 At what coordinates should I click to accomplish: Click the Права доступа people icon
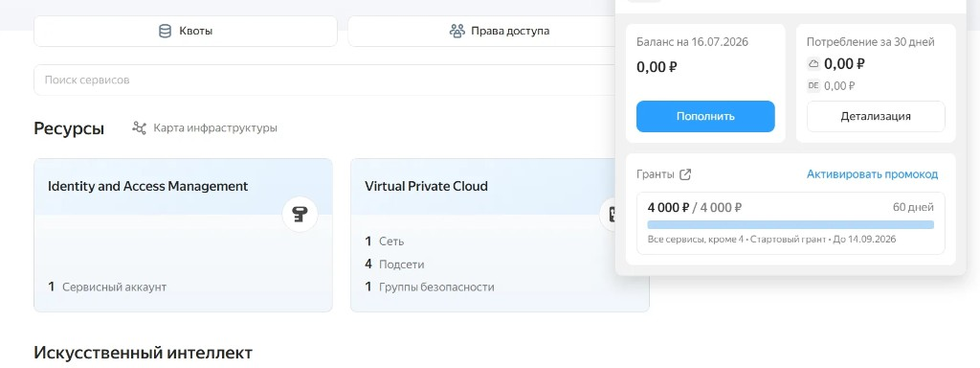pos(457,31)
